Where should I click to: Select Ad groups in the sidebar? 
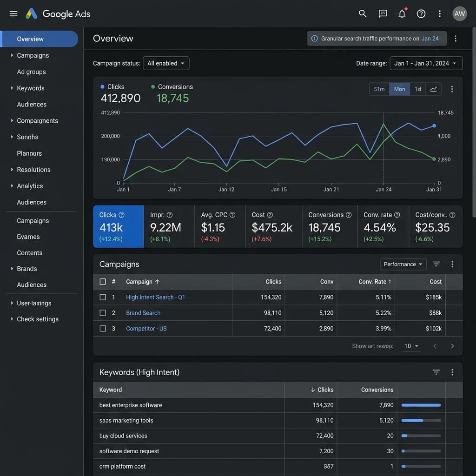(x=31, y=72)
